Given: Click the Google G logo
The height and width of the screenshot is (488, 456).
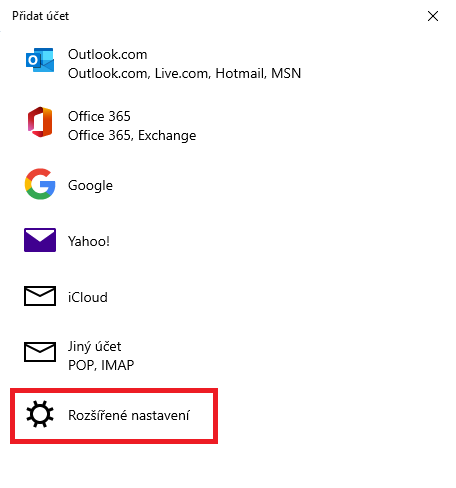Looking at the screenshot, I should [40, 184].
